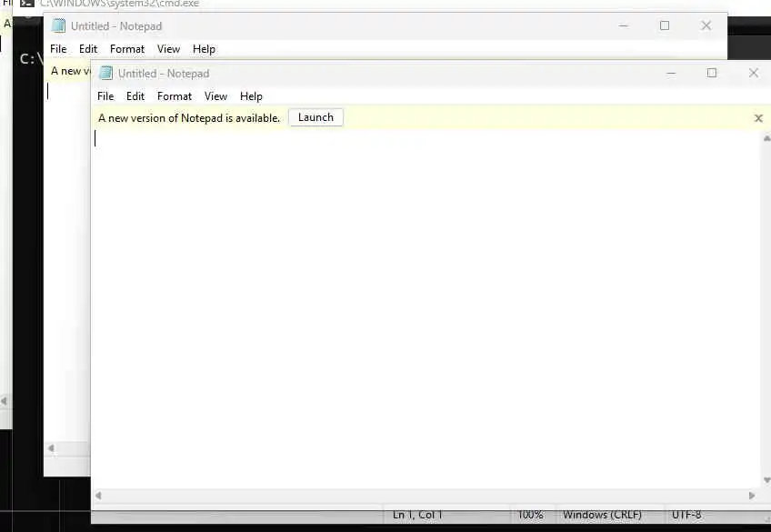Viewport: 771px width, 532px height.
Task: Click the UTF-8 encoding status entry
Action: pyautogui.click(x=686, y=515)
